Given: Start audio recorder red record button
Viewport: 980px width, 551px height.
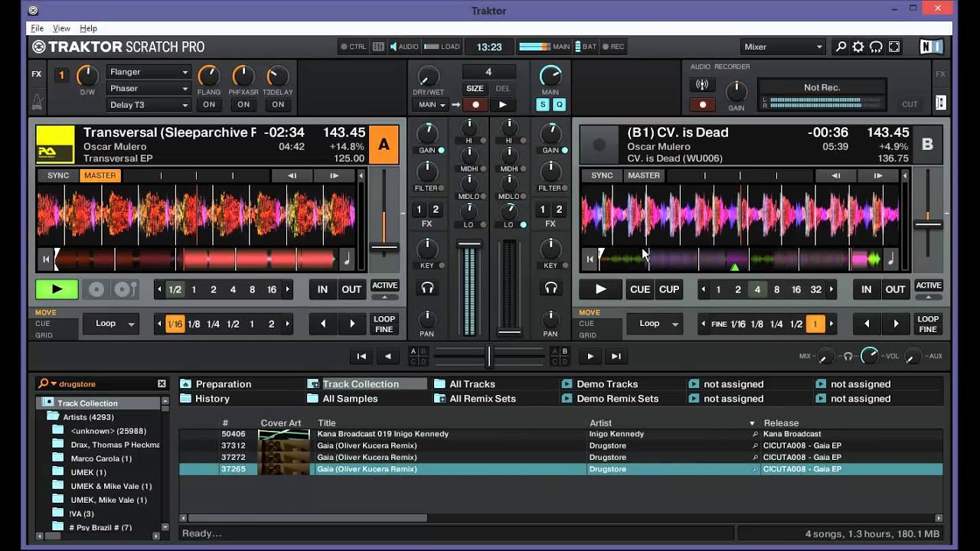Looking at the screenshot, I should click(702, 104).
